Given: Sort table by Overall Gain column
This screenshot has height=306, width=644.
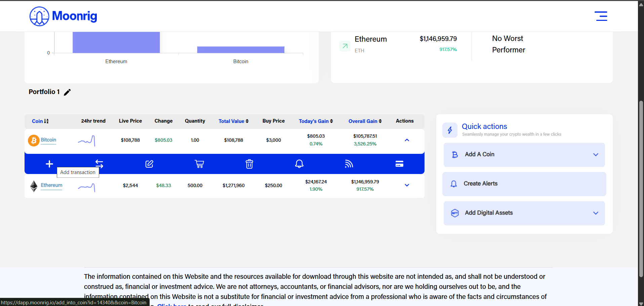Looking at the screenshot, I should point(365,121).
